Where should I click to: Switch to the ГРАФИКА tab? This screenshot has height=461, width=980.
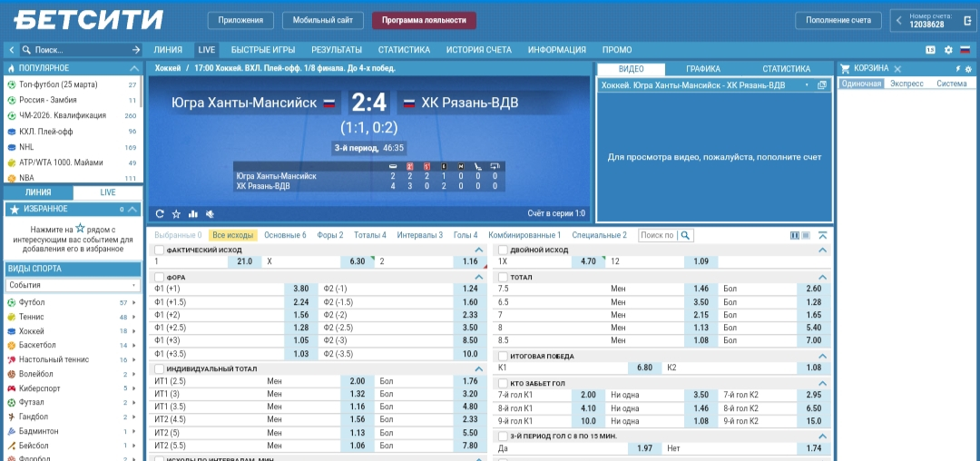point(702,69)
